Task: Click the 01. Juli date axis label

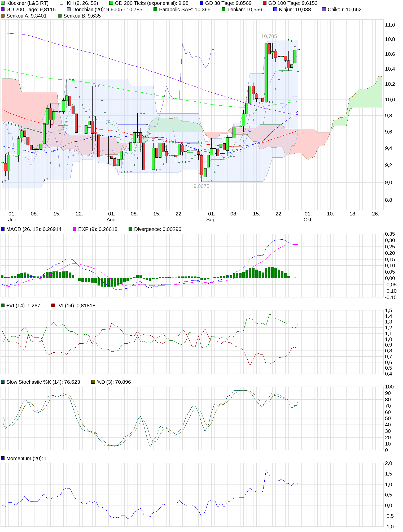Action: [12, 217]
